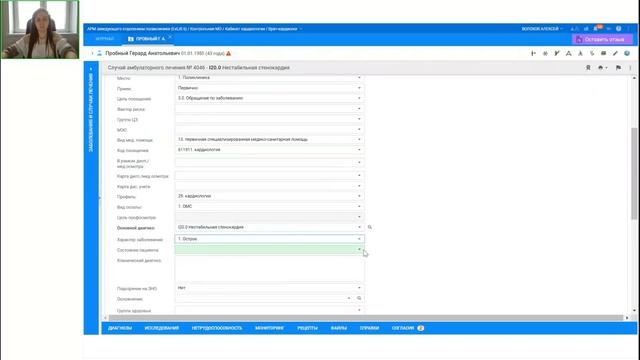The width and height of the screenshot is (640, 360).
Task: Open the 'МОНИТОРИНГ' bottom tab
Action: pyautogui.click(x=269, y=328)
